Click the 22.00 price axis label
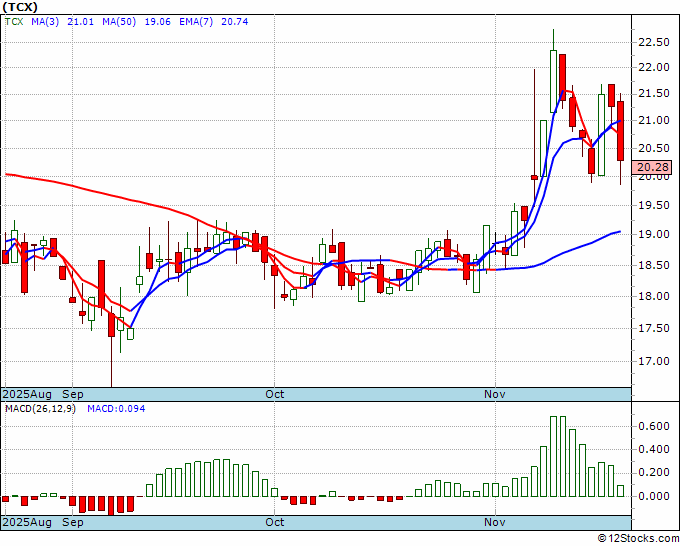 click(x=654, y=67)
